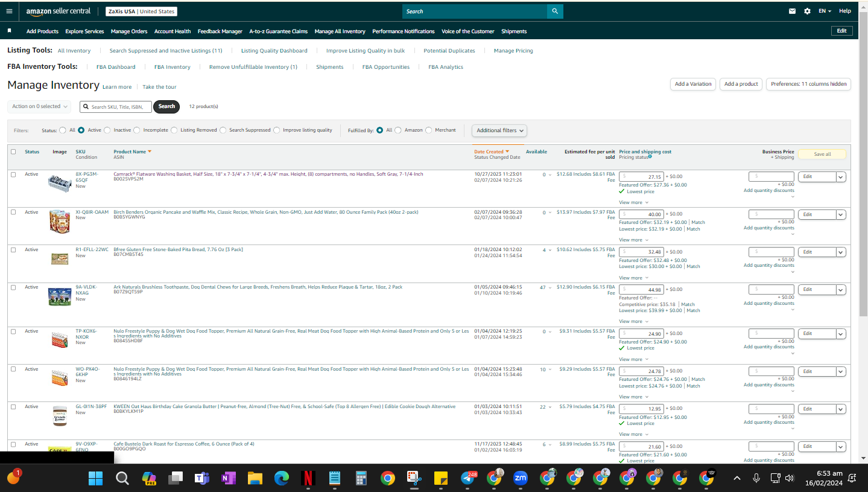Open Zoom from taskbar
The width and height of the screenshot is (868, 492).
521,479
